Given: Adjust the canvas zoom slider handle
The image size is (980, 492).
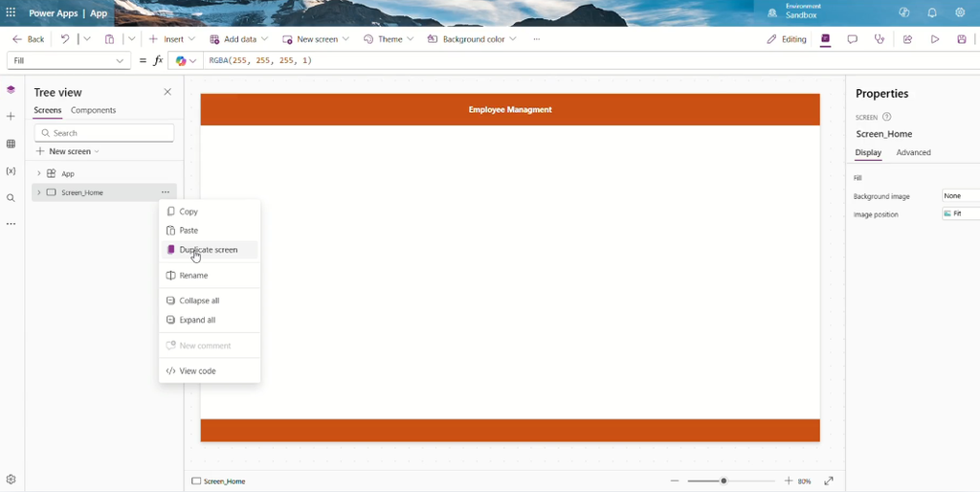Looking at the screenshot, I should pyautogui.click(x=724, y=481).
